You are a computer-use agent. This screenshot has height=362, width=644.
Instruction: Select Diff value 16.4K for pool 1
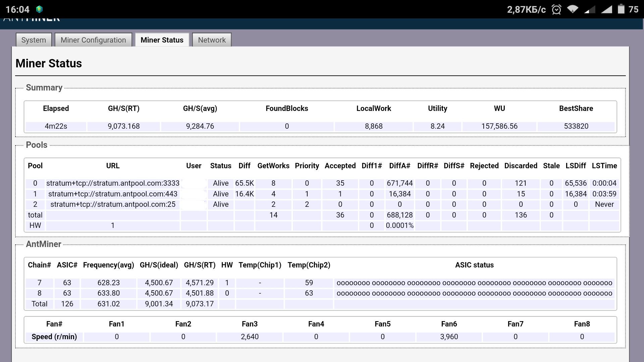[245, 194]
